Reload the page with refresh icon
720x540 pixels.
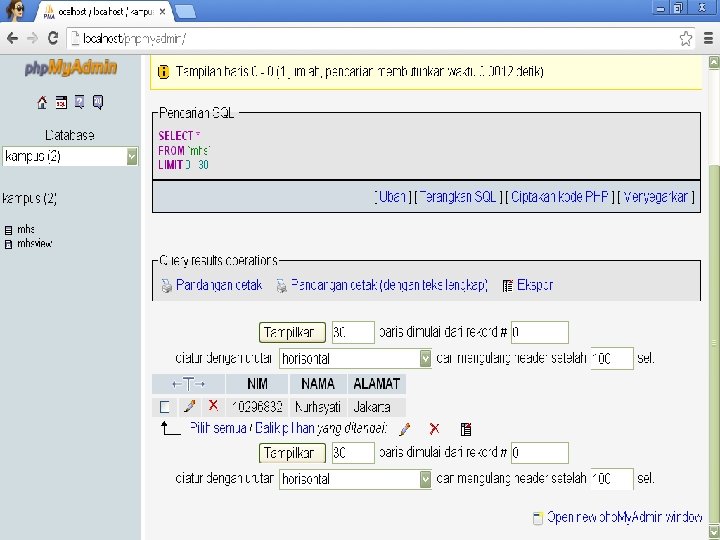tap(53, 38)
